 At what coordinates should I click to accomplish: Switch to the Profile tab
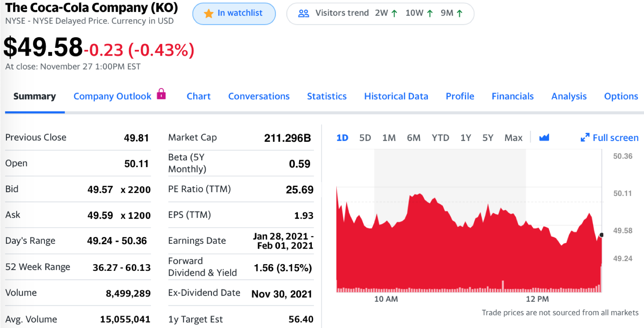pyautogui.click(x=460, y=97)
